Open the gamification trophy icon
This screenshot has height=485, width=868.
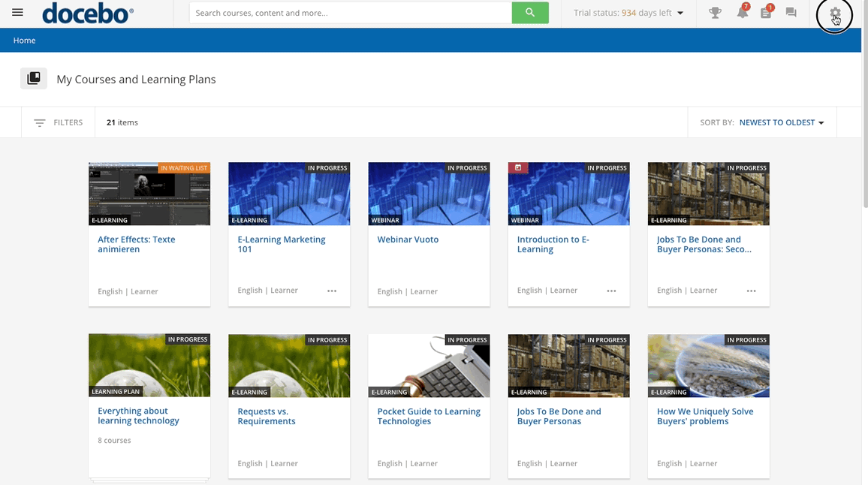pos(716,12)
